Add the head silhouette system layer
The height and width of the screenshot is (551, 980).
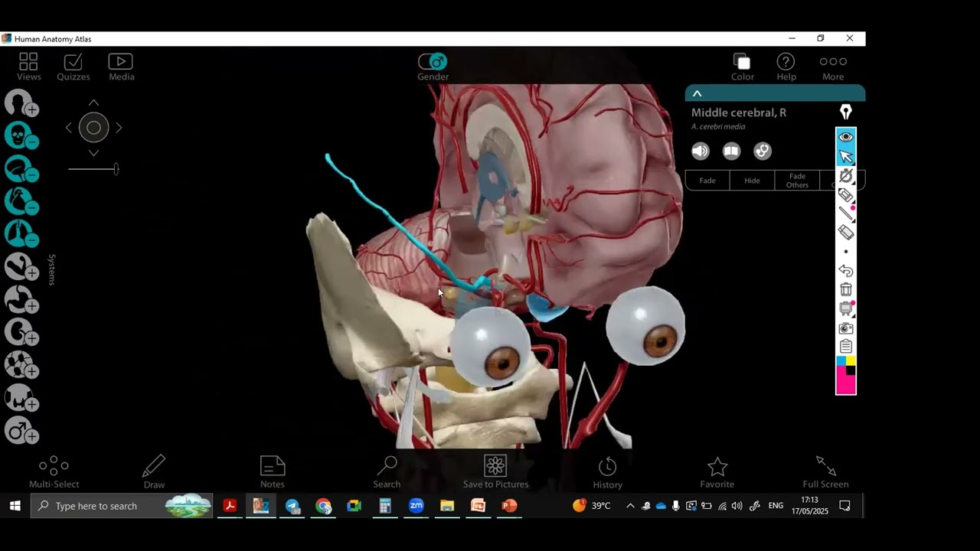21,103
